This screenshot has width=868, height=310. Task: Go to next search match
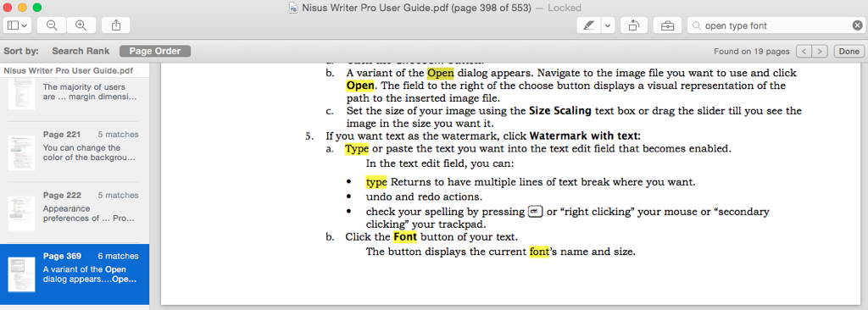click(820, 52)
